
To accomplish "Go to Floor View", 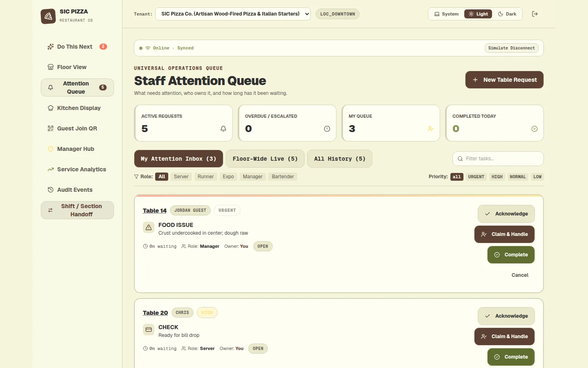I will 77,67.
